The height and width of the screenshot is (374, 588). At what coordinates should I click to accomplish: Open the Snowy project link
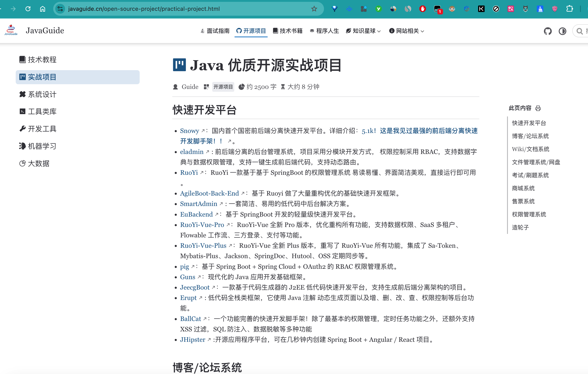tap(190, 131)
